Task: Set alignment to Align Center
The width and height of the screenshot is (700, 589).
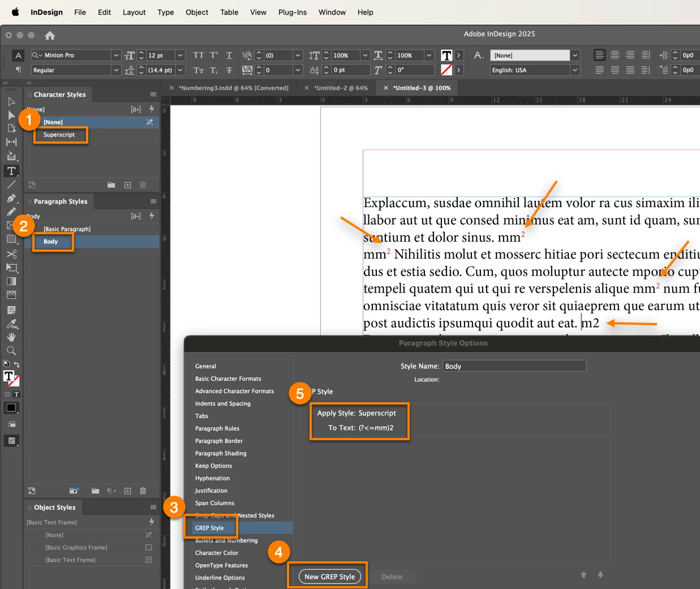Action: (615, 55)
